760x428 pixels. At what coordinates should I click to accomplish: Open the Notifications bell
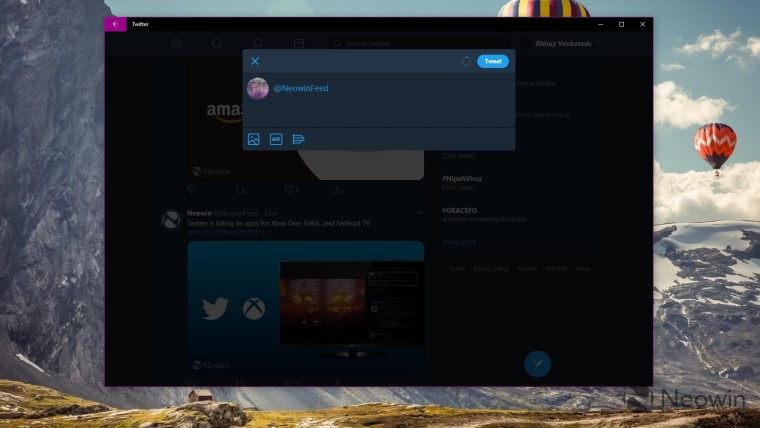point(258,44)
